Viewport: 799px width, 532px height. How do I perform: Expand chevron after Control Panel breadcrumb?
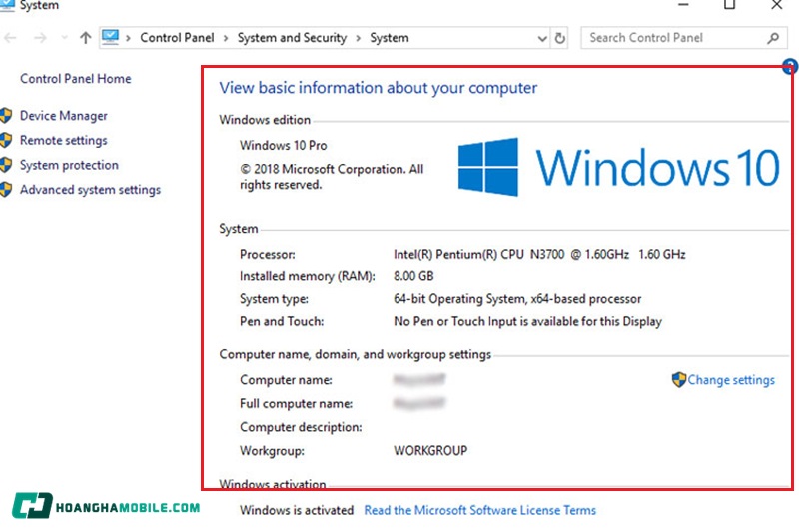pos(226,38)
